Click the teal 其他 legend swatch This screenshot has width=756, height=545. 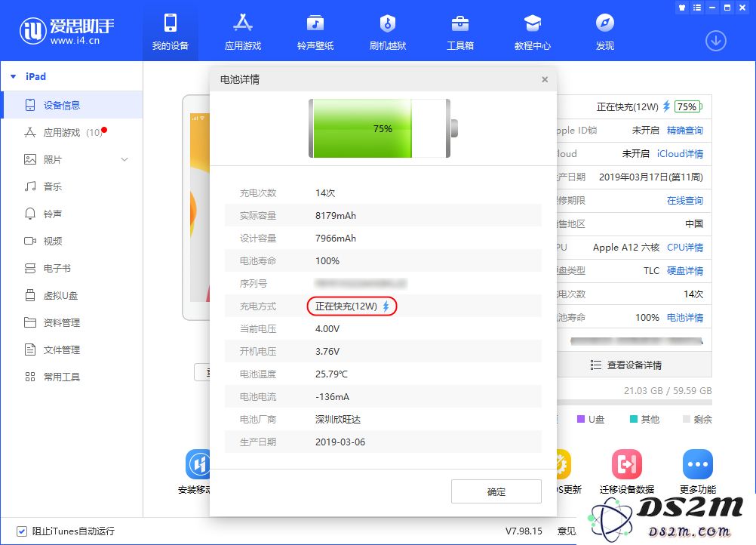[634, 419]
